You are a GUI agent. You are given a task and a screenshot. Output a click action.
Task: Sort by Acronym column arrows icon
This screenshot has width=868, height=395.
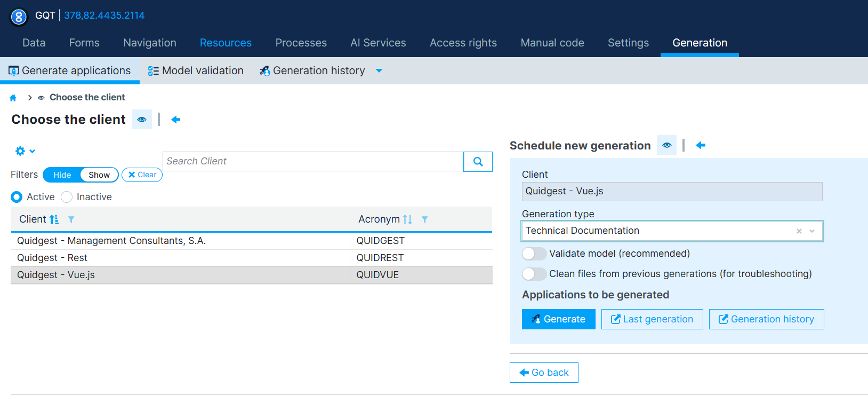click(408, 219)
